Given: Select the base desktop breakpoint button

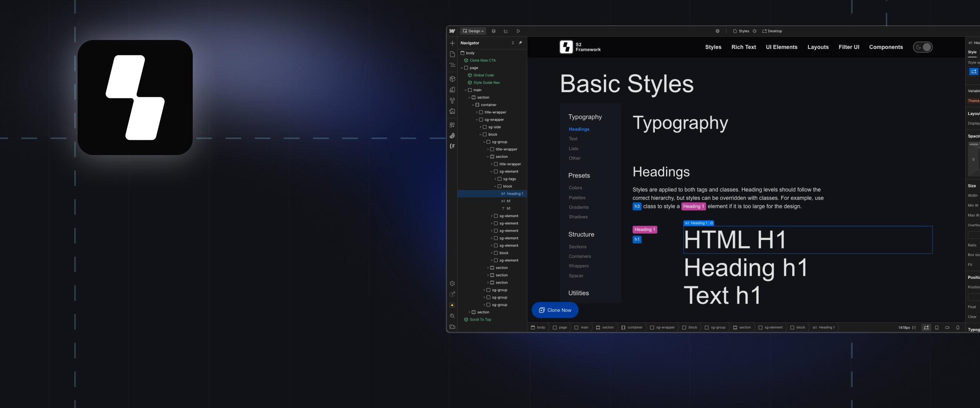Looking at the screenshot, I should [926, 328].
